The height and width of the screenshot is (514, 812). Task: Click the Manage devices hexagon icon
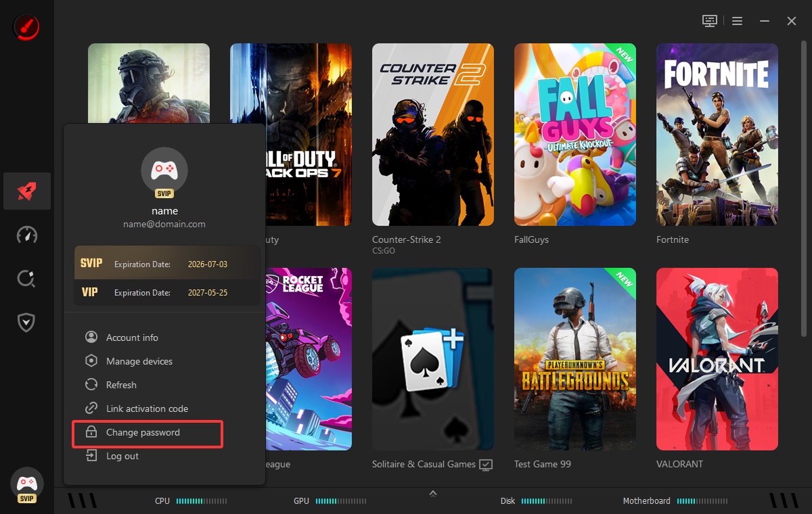(91, 361)
